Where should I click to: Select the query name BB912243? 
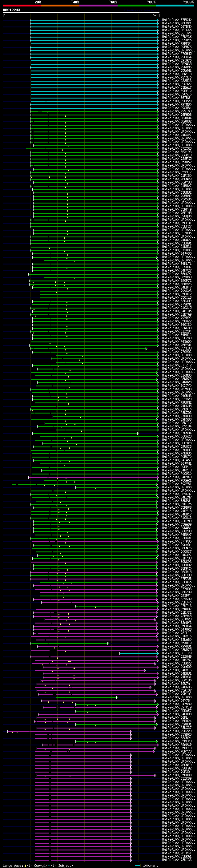click(11, 10)
